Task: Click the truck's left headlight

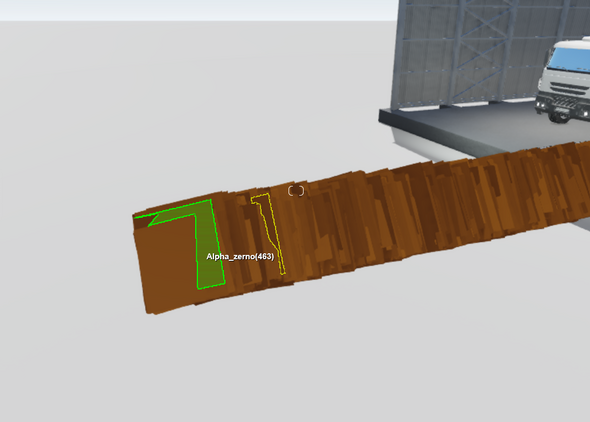Action: click(x=541, y=103)
